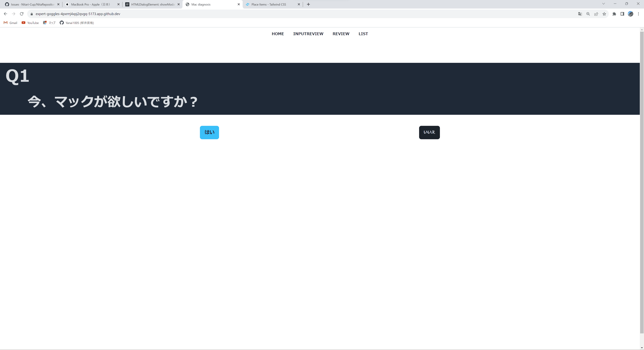The width and height of the screenshot is (644, 350).
Task: Click the browser Forward arrow
Action: (x=13, y=14)
